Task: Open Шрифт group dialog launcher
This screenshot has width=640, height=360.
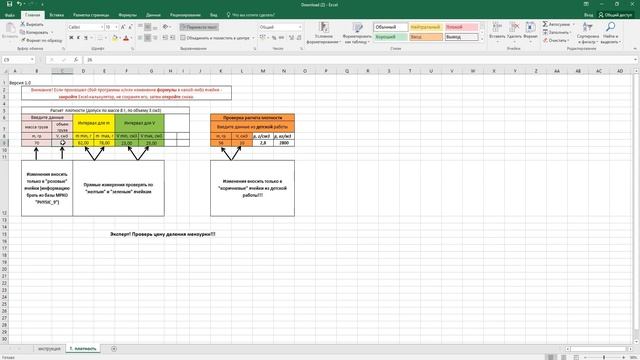Action: 132,49
